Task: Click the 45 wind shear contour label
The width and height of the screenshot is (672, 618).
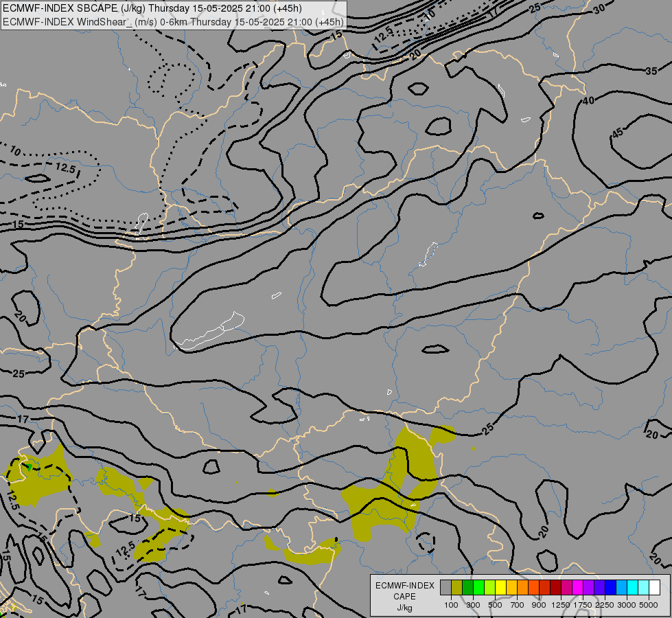Action: tap(618, 133)
